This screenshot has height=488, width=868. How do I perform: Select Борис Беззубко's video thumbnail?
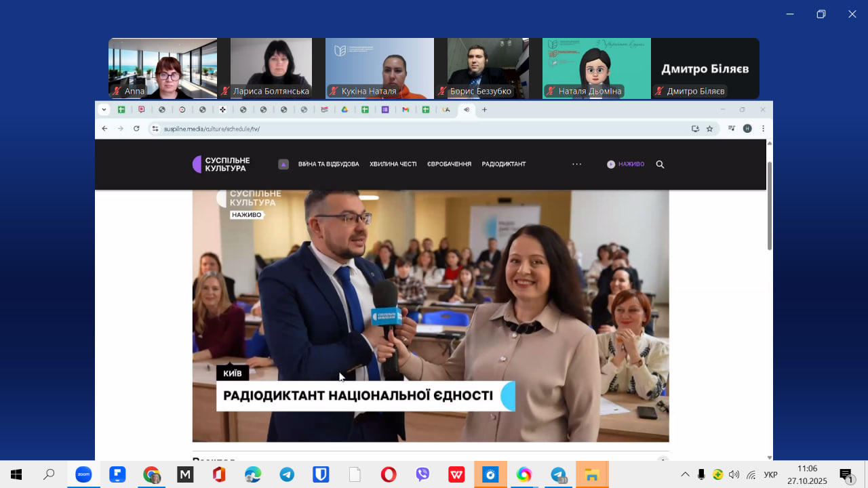tap(488, 68)
